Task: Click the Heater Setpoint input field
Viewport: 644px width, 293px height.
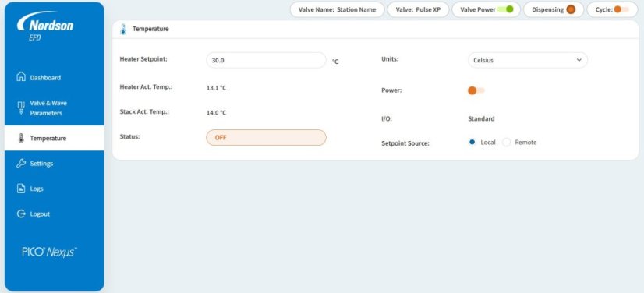Action: pos(266,60)
